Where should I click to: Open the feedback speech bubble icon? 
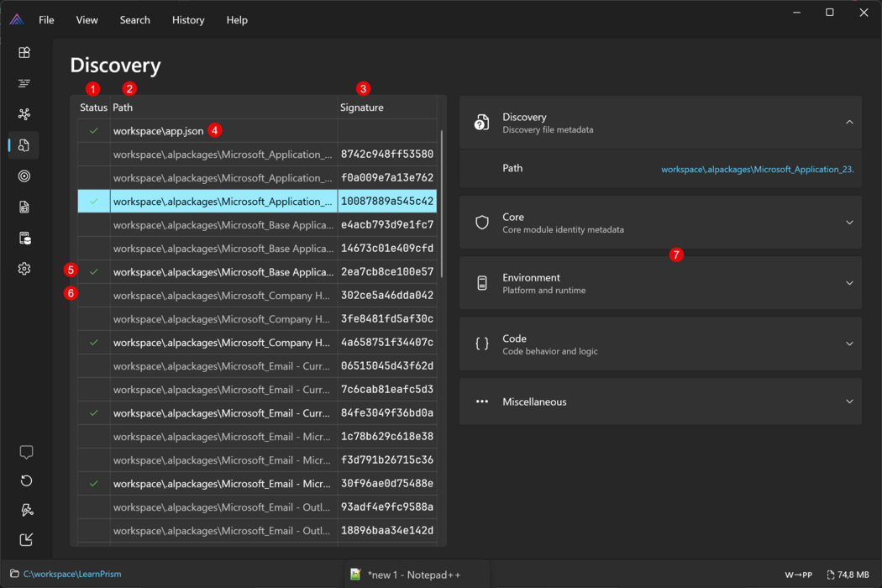click(x=26, y=452)
